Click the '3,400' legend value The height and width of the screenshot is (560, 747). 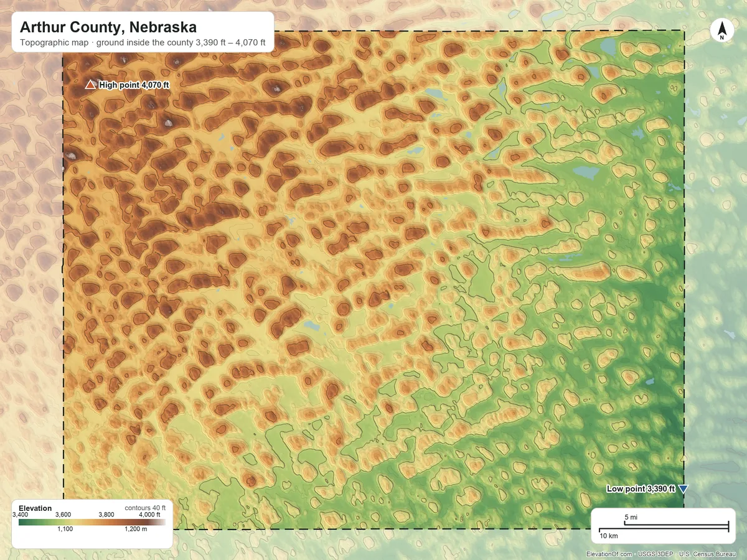[x=21, y=515]
